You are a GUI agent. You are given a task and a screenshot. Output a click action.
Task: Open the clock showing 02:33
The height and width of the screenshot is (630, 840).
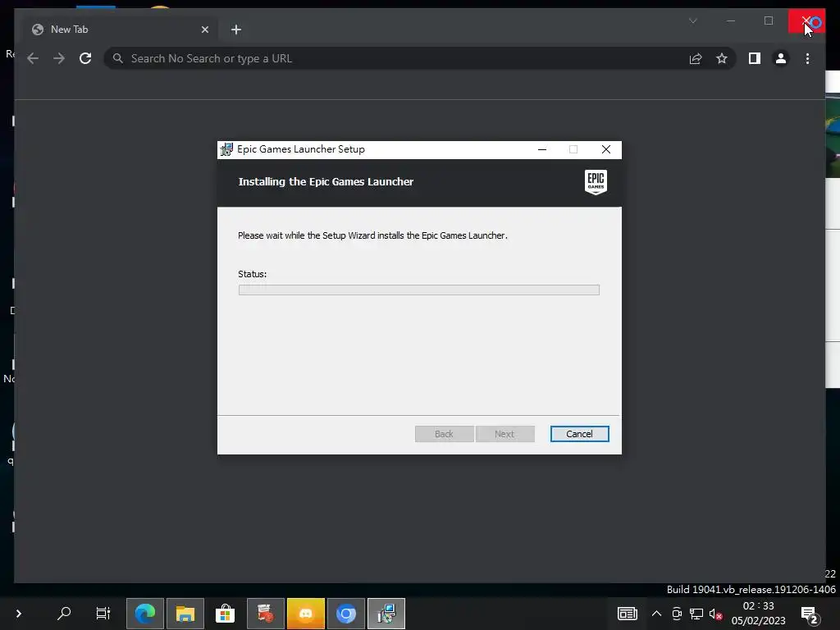(x=758, y=614)
